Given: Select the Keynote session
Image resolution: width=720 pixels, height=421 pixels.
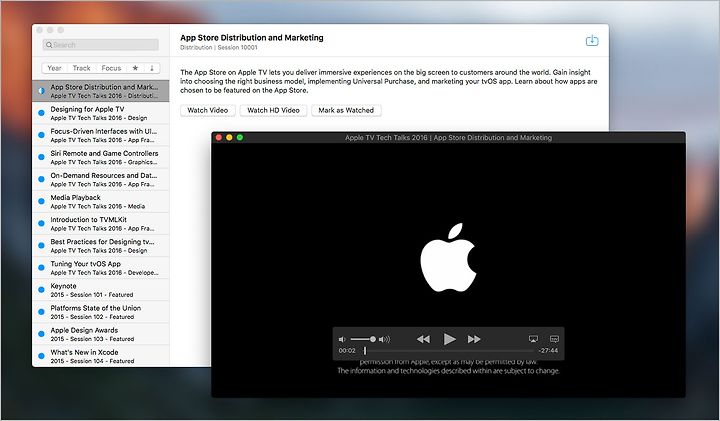Looking at the screenshot, I should (x=101, y=289).
